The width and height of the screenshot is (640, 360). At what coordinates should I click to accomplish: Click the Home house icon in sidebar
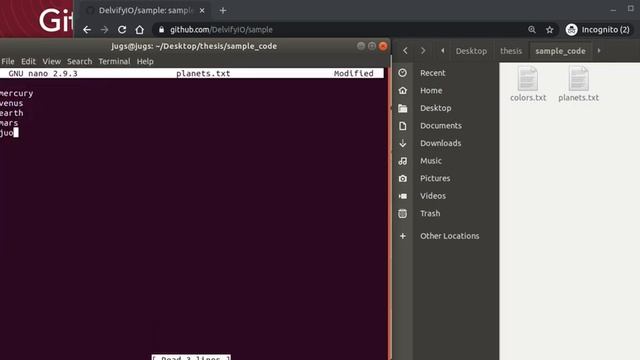pyautogui.click(x=402, y=91)
